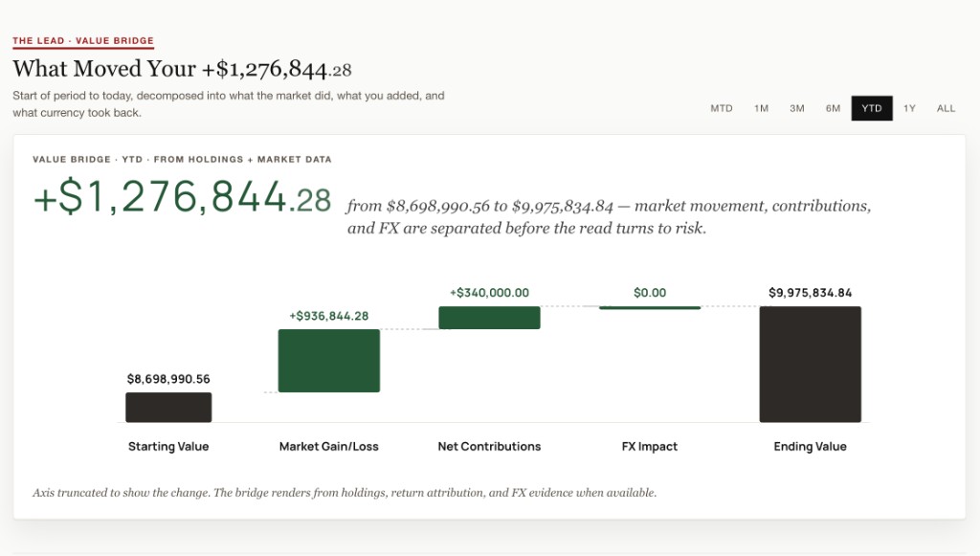The height and width of the screenshot is (556, 980).
Task: Click 'THE LEAD · VALUE BRIDGE' heading label
Action: (83, 40)
